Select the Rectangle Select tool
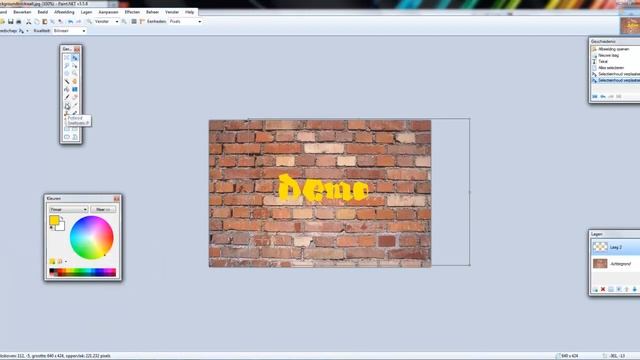 [67, 58]
